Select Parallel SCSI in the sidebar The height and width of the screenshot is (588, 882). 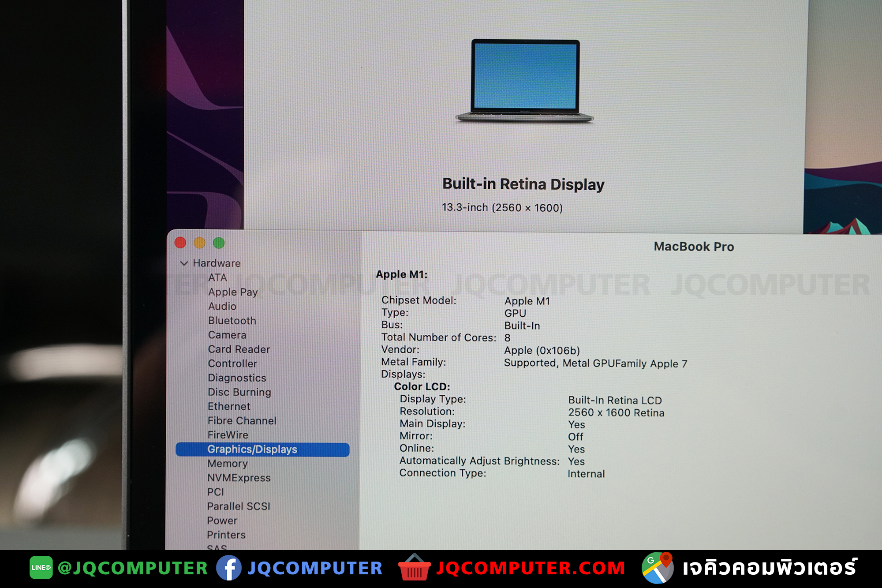(239, 506)
